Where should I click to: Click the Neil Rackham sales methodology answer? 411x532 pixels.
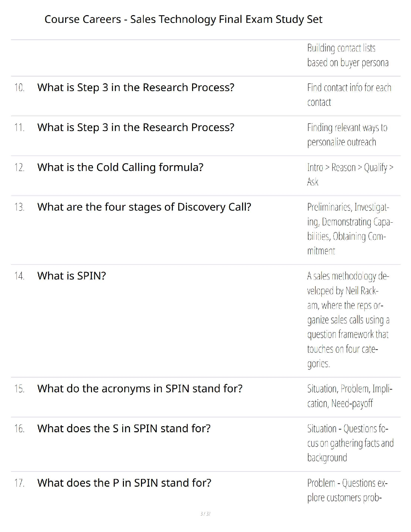point(348,320)
